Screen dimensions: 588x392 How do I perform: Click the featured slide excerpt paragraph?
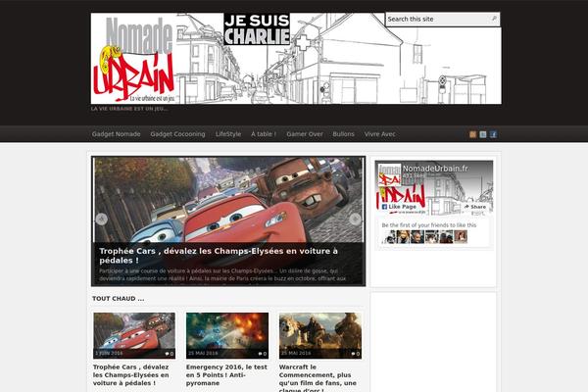pyautogui.click(x=222, y=274)
